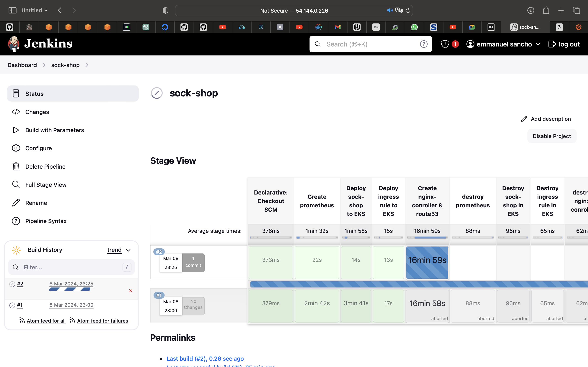Toggle the Safari sidebar panel

(x=12, y=10)
